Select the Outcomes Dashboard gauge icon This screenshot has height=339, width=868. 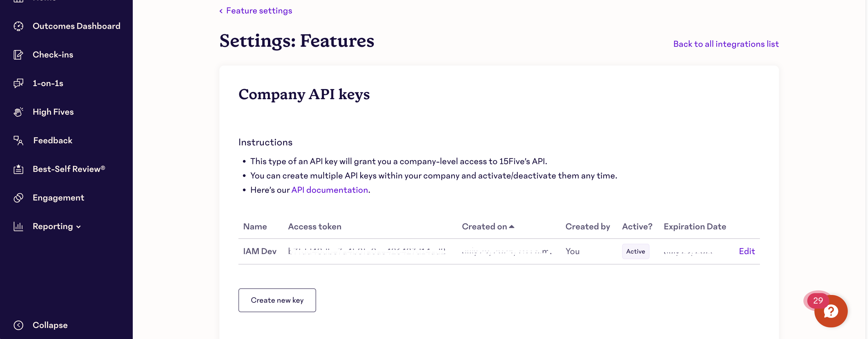pyautogui.click(x=18, y=26)
